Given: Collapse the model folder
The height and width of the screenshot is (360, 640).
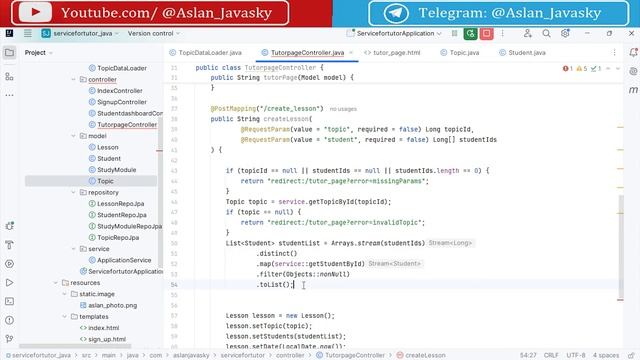Looking at the screenshot, I should pyautogui.click(x=73, y=136).
